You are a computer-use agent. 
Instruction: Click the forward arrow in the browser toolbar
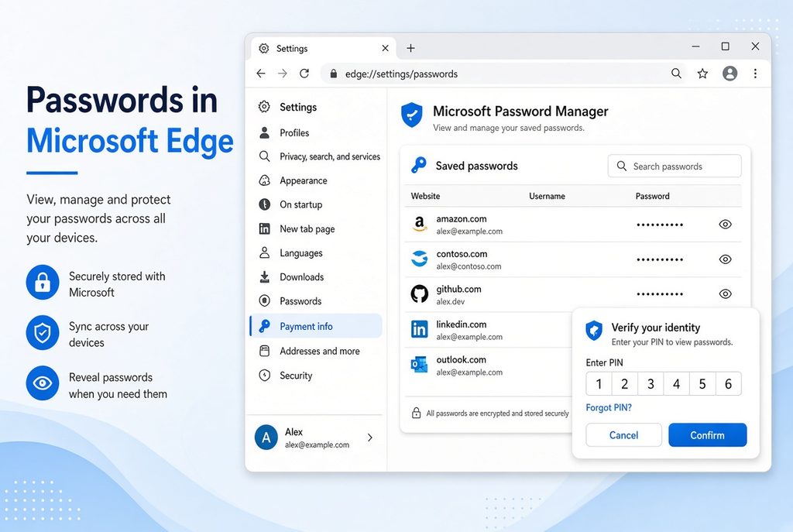pos(283,74)
